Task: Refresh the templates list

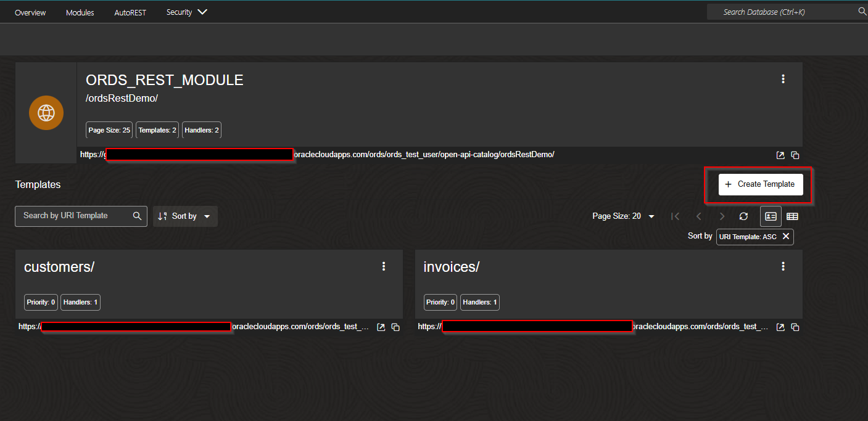Action: click(743, 216)
